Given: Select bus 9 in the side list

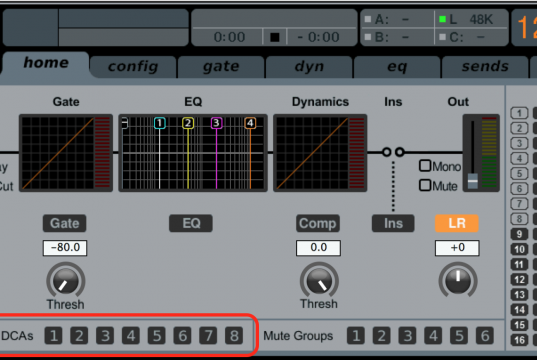Looking at the screenshot, I should 520,234.
